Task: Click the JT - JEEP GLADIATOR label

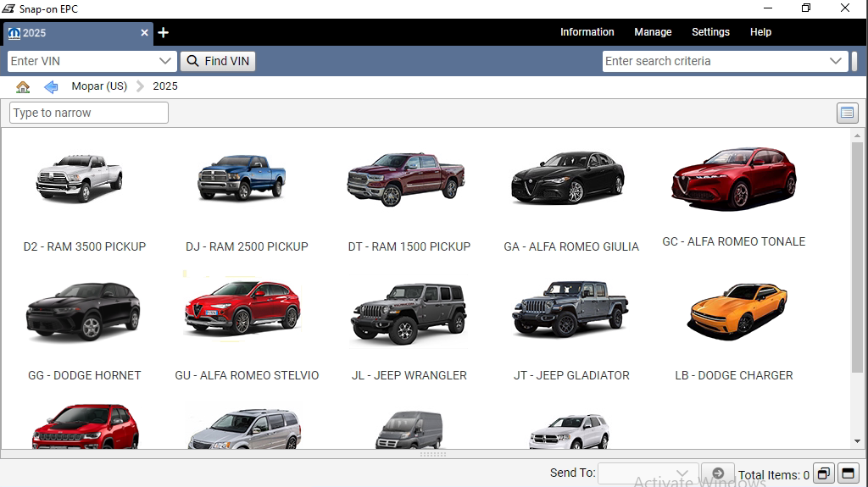Action: 571,376
